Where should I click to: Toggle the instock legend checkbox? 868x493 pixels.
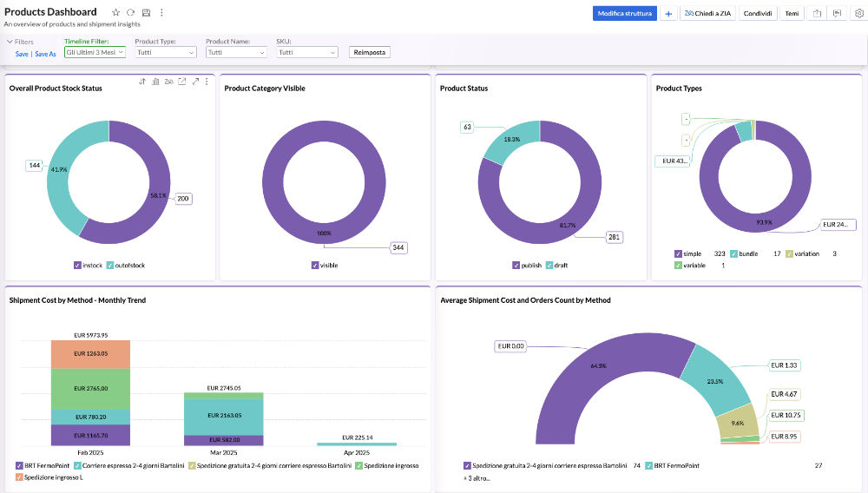77,265
